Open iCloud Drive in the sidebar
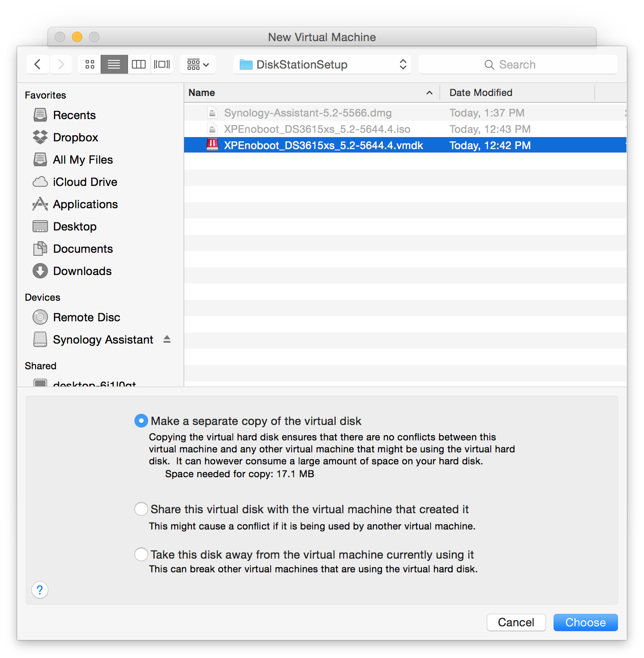This screenshot has height=658, width=644. tap(75, 182)
